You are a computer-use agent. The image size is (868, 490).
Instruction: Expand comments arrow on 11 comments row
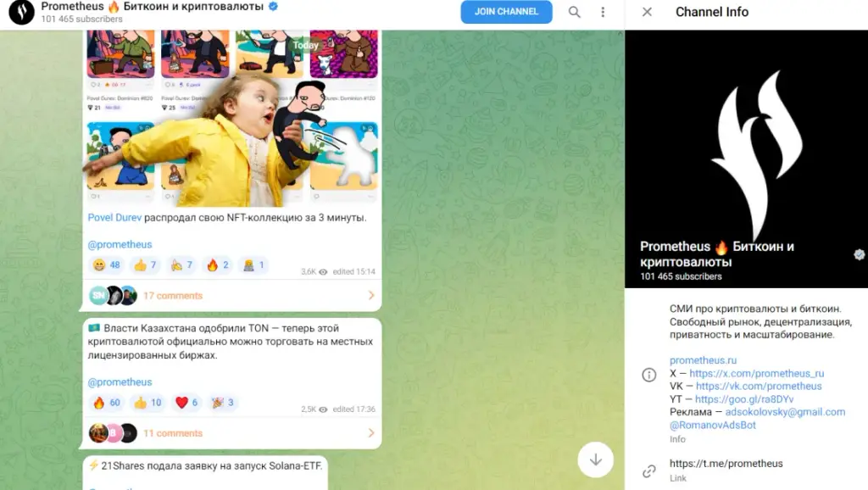click(371, 433)
